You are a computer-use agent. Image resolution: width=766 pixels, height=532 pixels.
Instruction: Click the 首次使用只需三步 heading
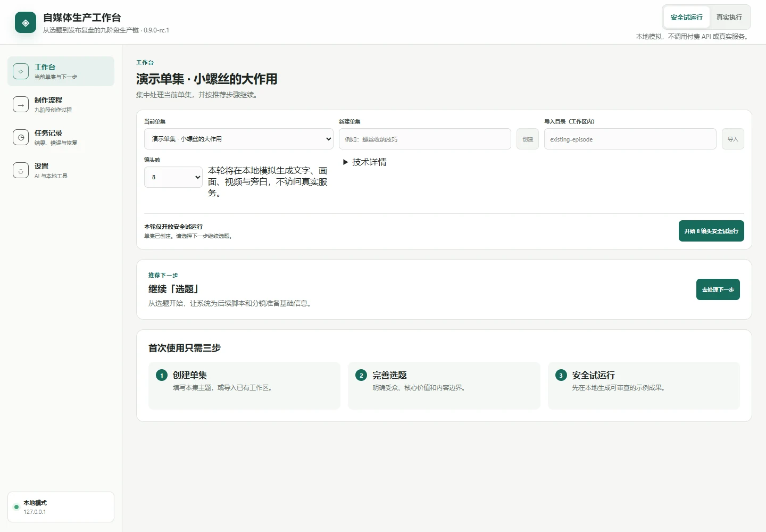pos(184,348)
